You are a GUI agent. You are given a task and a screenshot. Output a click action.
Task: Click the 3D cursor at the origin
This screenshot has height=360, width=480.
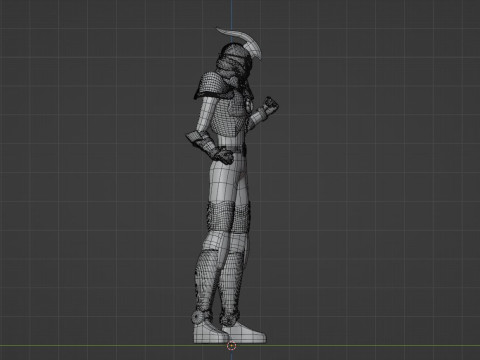(232, 346)
